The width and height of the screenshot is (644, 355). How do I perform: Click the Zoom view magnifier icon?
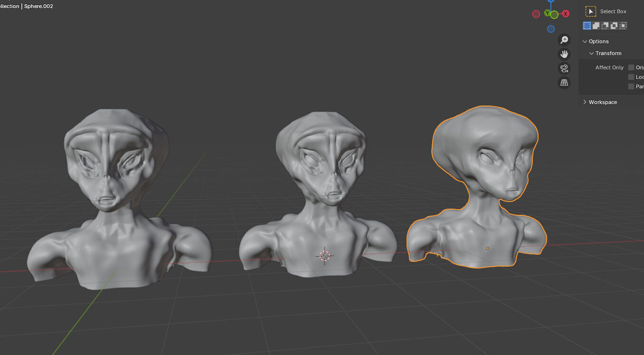pyautogui.click(x=564, y=40)
